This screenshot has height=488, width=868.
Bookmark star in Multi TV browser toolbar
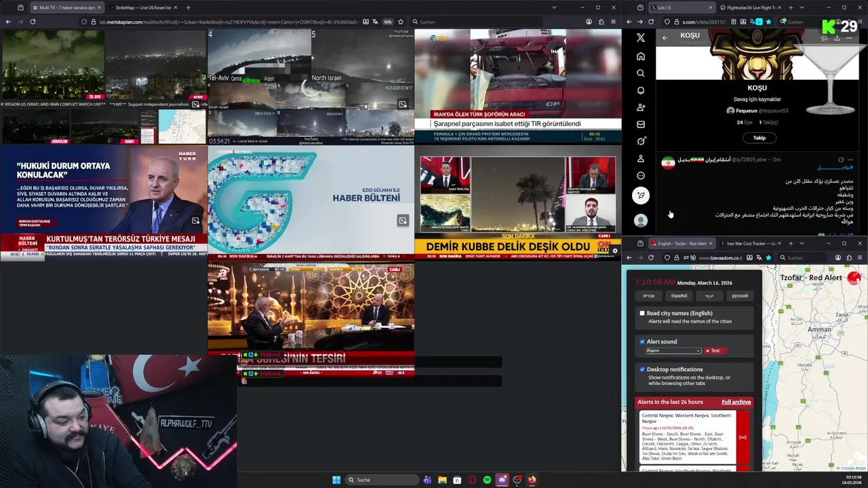click(x=401, y=22)
